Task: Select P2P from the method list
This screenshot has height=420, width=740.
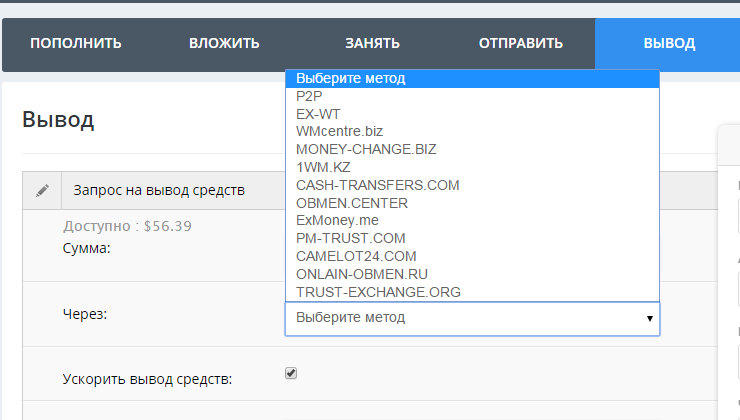Action: click(309, 96)
